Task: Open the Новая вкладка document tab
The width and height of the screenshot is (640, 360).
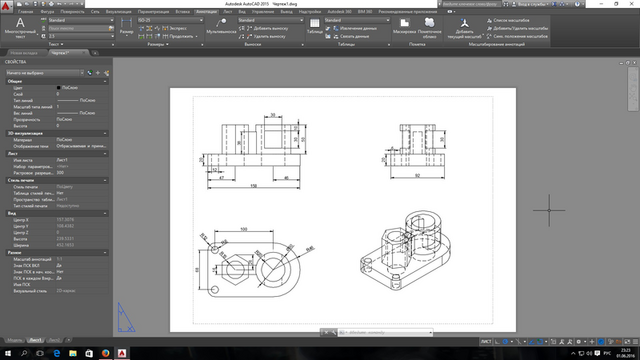Action: (x=24, y=53)
